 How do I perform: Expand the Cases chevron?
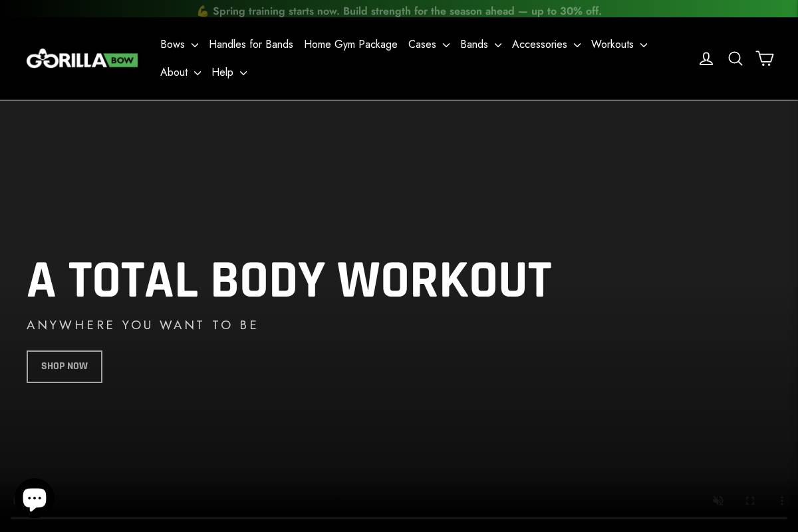[446, 45]
